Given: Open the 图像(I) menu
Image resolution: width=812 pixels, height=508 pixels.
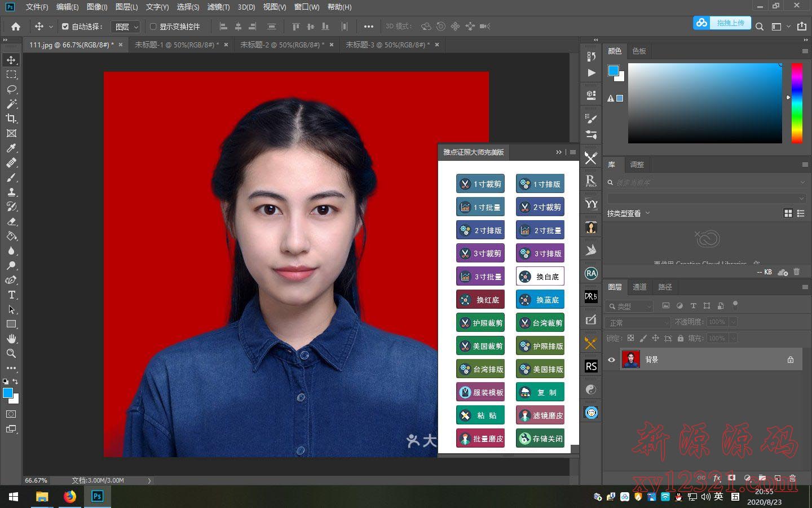Looking at the screenshot, I should 97,7.
